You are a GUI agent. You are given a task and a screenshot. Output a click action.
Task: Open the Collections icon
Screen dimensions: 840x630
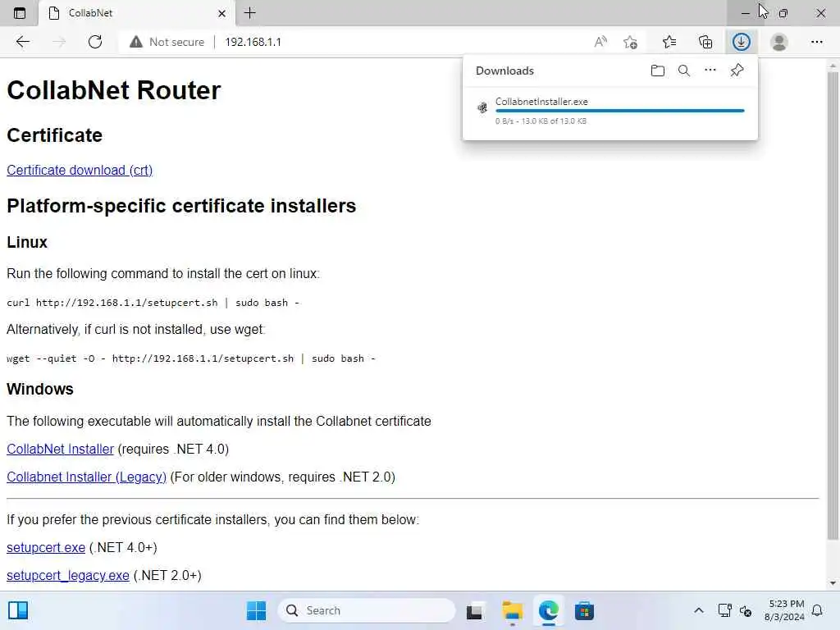[x=705, y=42]
